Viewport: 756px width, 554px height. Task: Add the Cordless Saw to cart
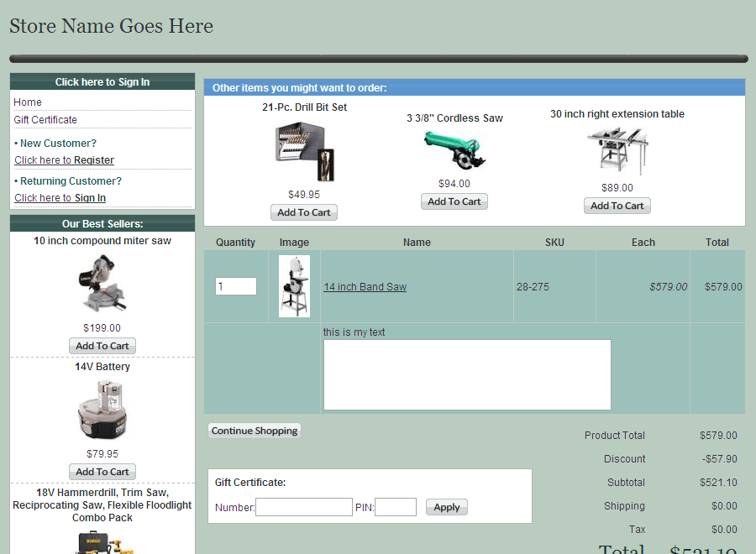454,201
